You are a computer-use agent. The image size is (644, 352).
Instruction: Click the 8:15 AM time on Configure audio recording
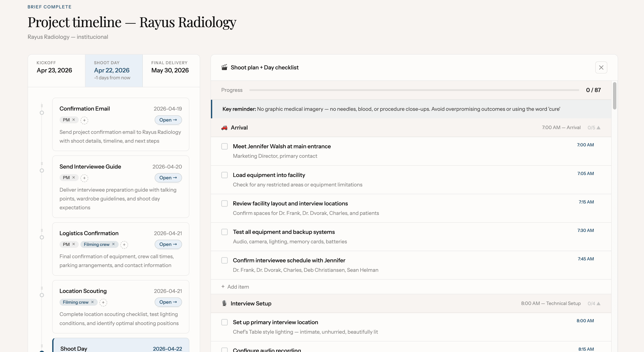(586, 349)
